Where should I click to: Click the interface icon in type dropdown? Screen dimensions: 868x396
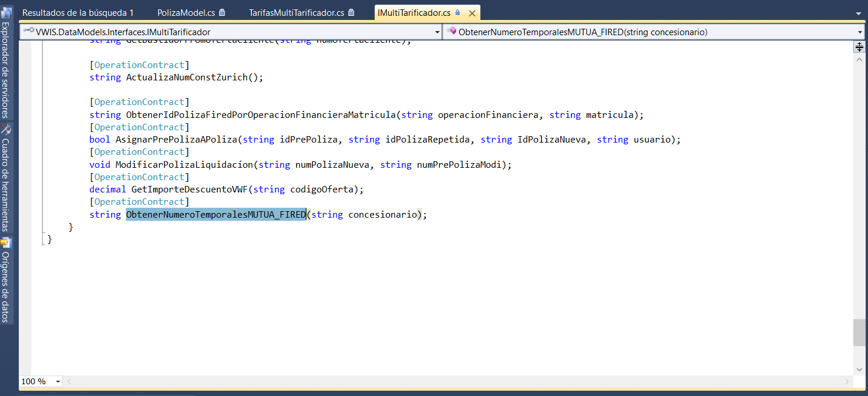[28, 32]
